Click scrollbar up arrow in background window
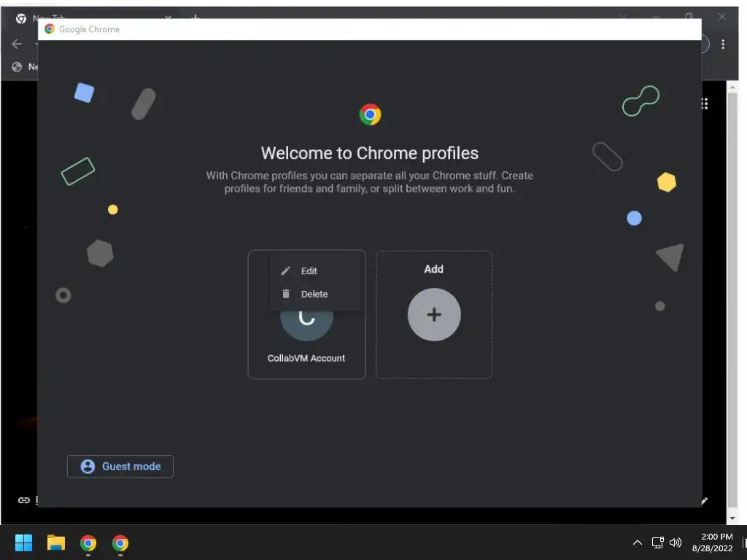Screen dimensions: 747x560 click(732, 87)
